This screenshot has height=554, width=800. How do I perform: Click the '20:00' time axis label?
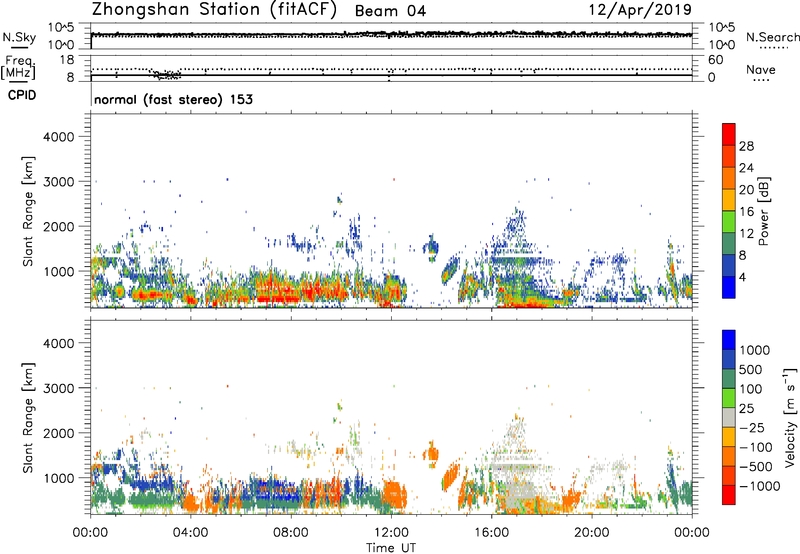tap(591, 533)
